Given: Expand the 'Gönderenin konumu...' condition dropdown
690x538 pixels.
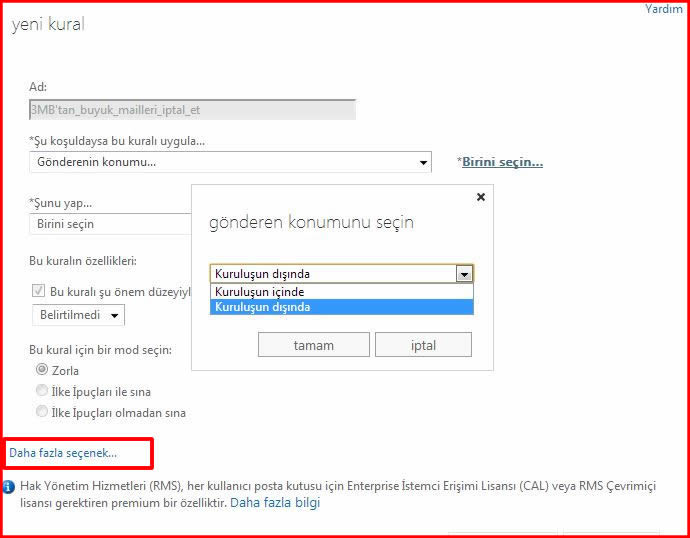Looking at the screenshot, I should pos(424,162).
